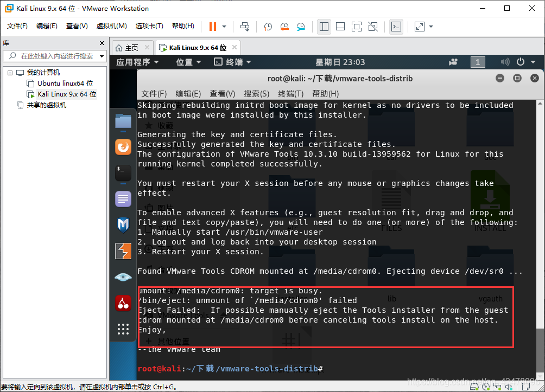Maximize the Kali terminal window
This screenshot has height=392, width=545.
517,78
